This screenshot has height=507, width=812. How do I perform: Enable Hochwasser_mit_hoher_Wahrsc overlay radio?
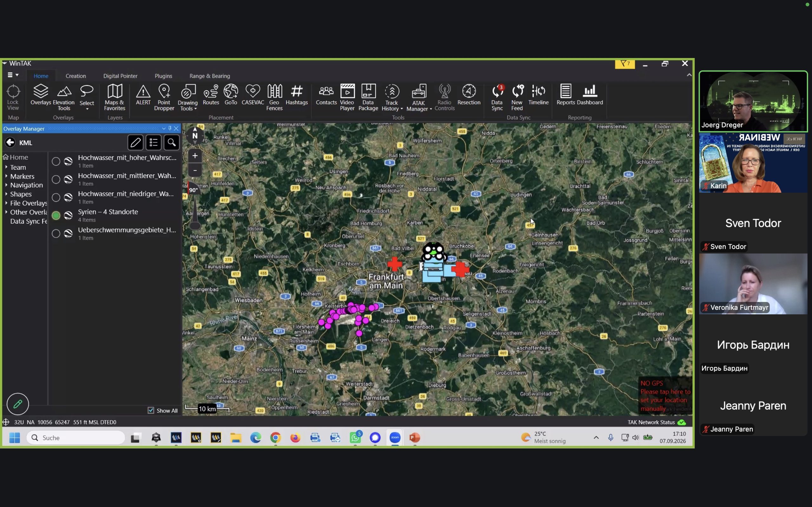56,161
